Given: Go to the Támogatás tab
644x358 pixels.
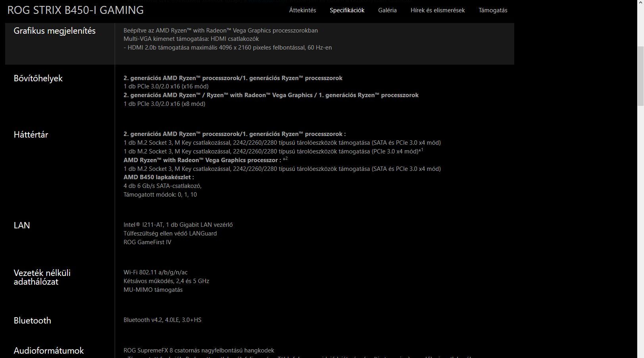Looking at the screenshot, I should [x=493, y=10].
